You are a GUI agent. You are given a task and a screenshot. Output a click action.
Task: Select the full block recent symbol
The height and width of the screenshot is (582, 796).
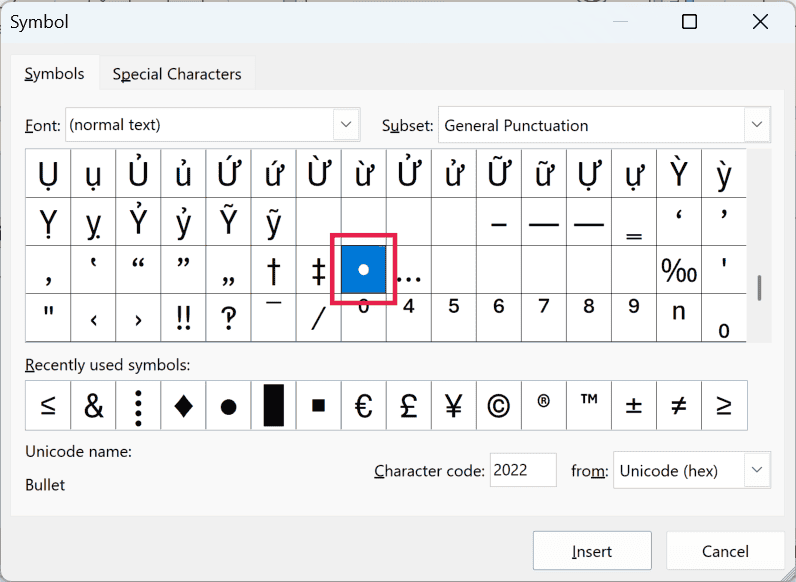coord(274,405)
